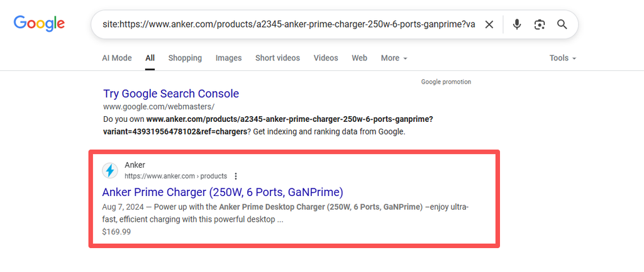
Task: Open the Short videos tab
Action: (x=277, y=58)
